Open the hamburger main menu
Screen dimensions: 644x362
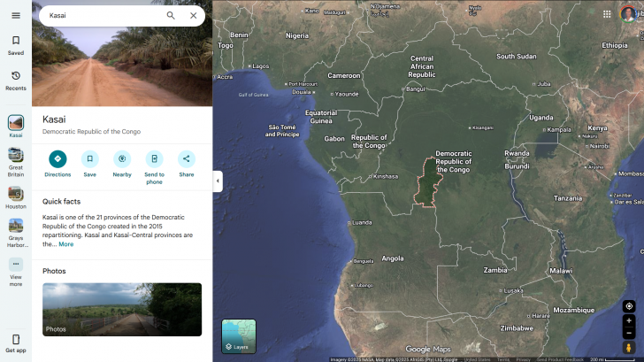(15, 15)
